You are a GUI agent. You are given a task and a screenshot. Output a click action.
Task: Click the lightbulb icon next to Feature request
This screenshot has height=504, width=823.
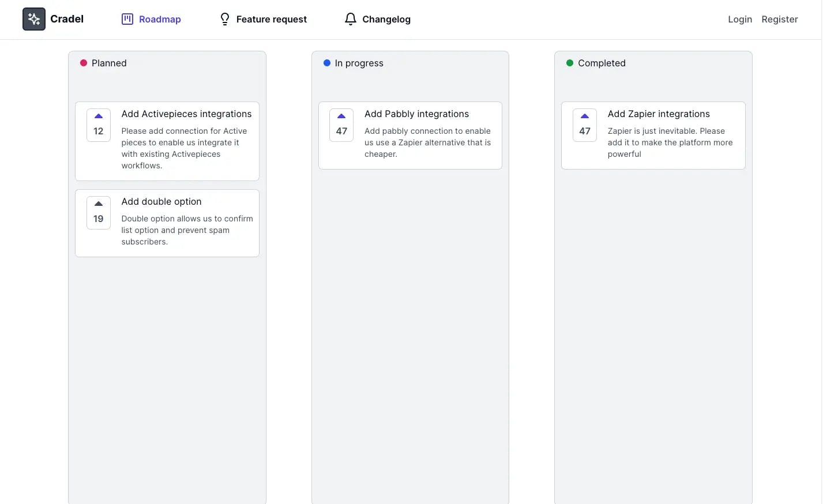(x=224, y=18)
